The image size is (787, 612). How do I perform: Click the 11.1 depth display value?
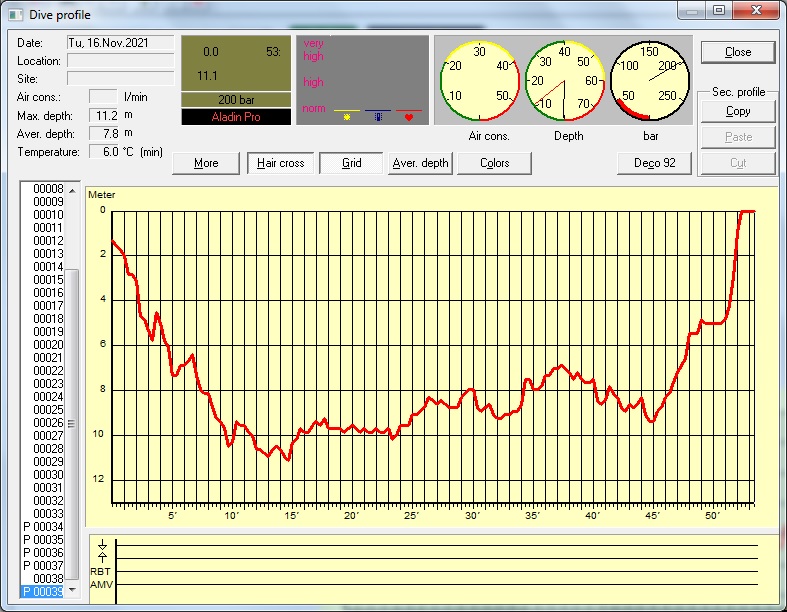207,76
